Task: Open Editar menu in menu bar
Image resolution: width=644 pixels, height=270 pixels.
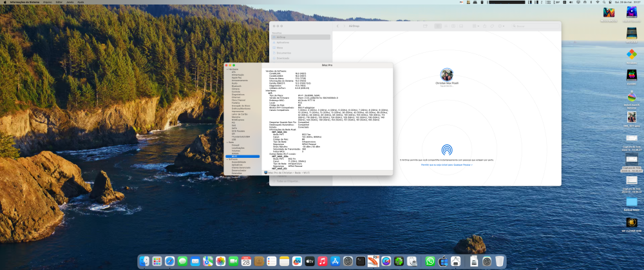Action: click(59, 2)
